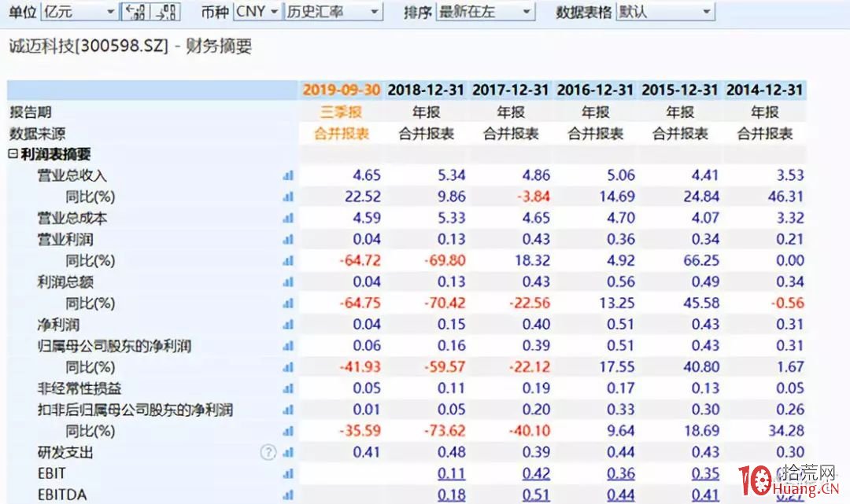Image resolution: width=850 pixels, height=504 pixels.
Task: Open the 2017 EBIT value link 0.42
Action: click(x=536, y=473)
